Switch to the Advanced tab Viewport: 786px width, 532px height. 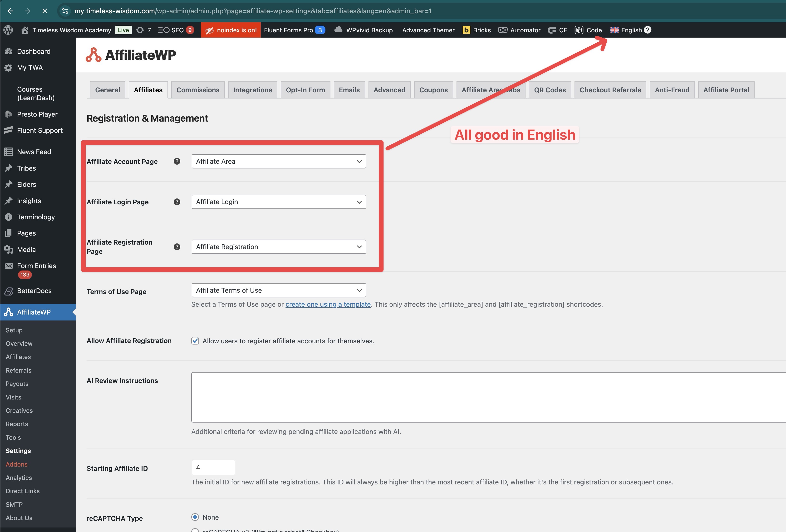(390, 90)
